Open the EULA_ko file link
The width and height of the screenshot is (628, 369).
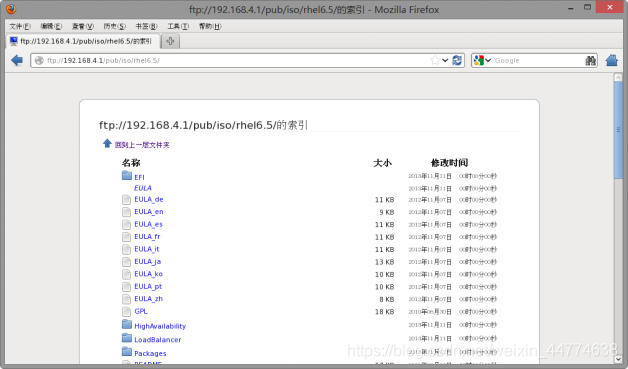148,274
